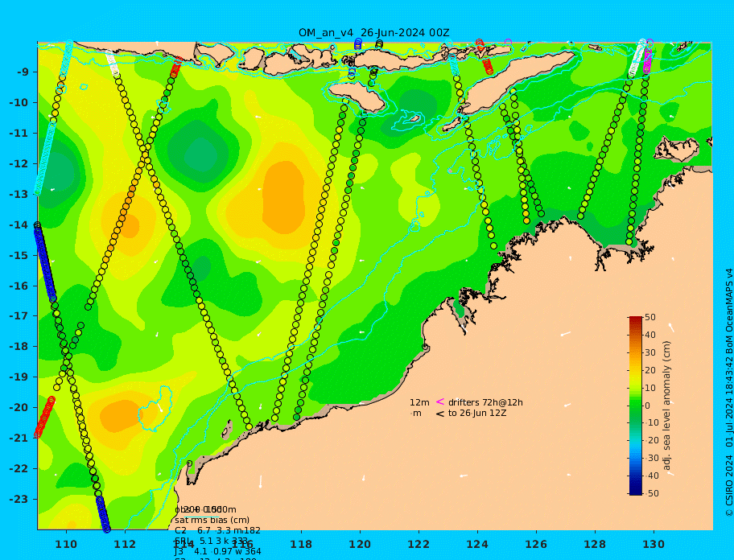Image resolution: width=734 pixels, height=560 pixels.
Task: Click longitude axis label 124
Action: (477, 544)
